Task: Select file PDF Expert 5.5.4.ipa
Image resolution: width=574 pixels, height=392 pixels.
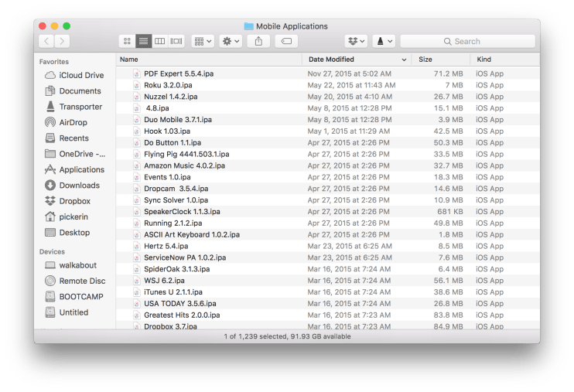Action: tap(328, 73)
